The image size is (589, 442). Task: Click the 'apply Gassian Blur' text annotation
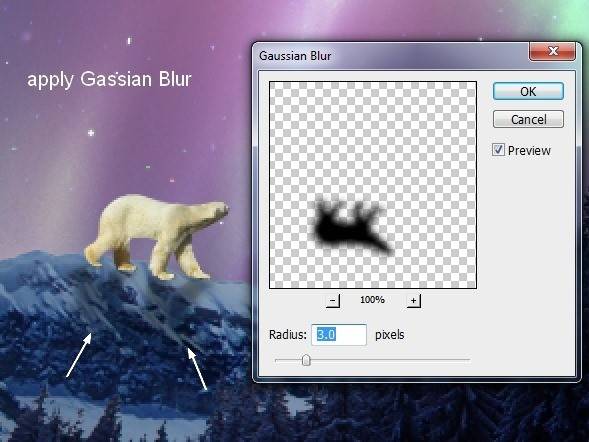click(x=109, y=79)
